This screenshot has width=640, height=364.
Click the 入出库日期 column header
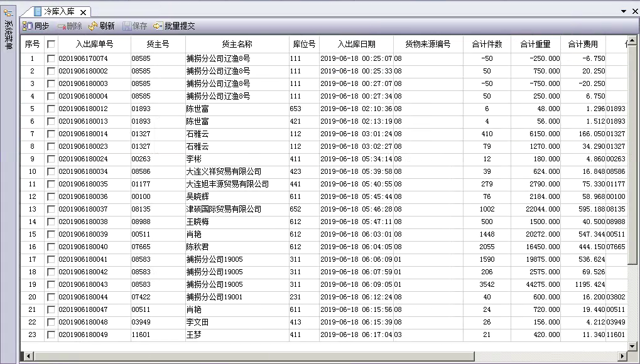click(356, 44)
